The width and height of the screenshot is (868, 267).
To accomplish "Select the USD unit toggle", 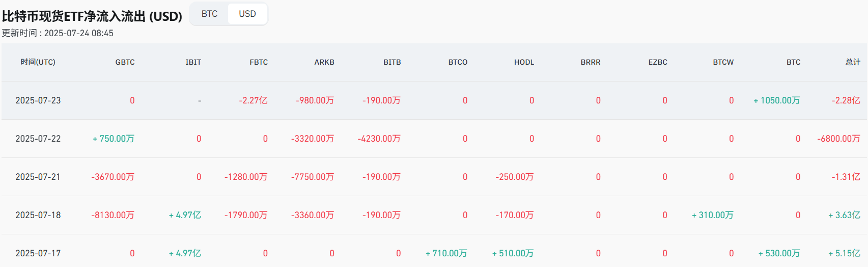I will 247,14.
